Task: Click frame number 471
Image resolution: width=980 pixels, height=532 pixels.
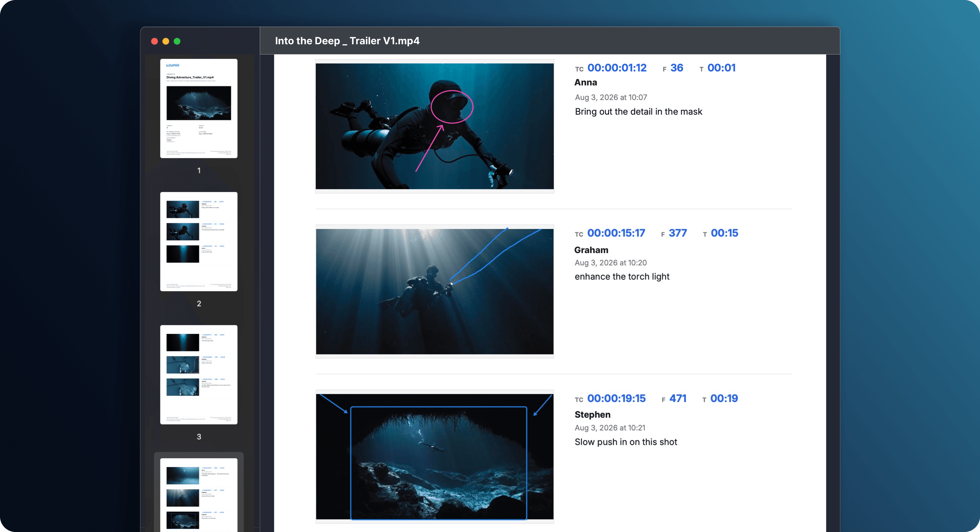Action: tap(678, 399)
